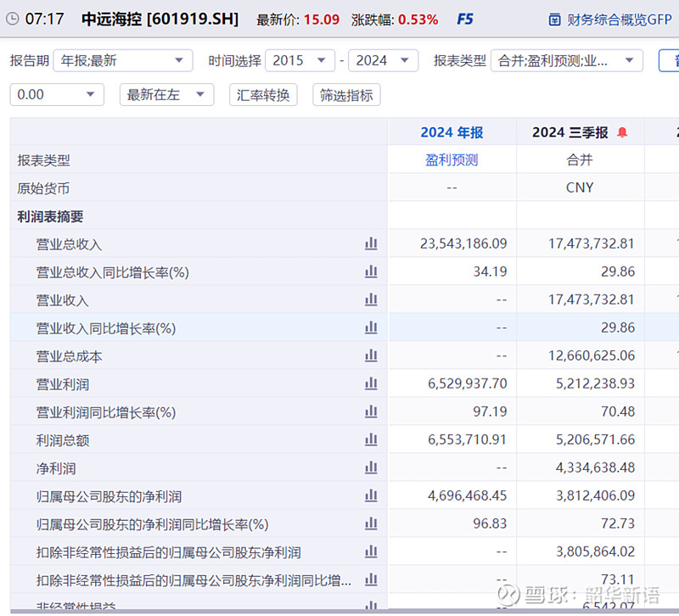
Task: Select the 利润总额 row label
Action: [63, 440]
